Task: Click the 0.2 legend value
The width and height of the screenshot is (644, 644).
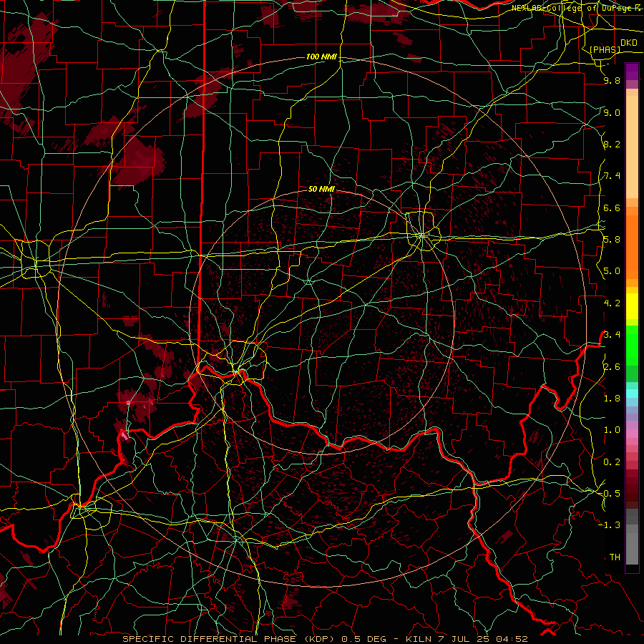Action: click(612, 462)
